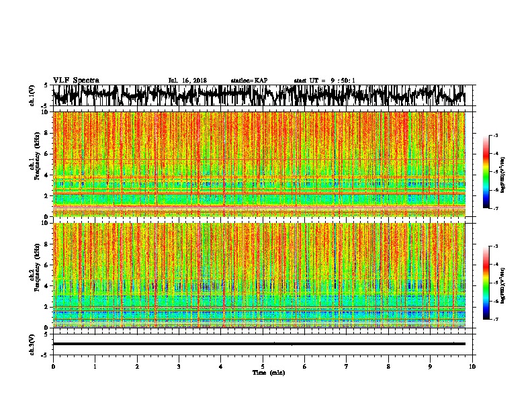This screenshot has height=411, width=532.
Task: Click the "-3" tick on ch.1 colorbar
Action: point(496,135)
